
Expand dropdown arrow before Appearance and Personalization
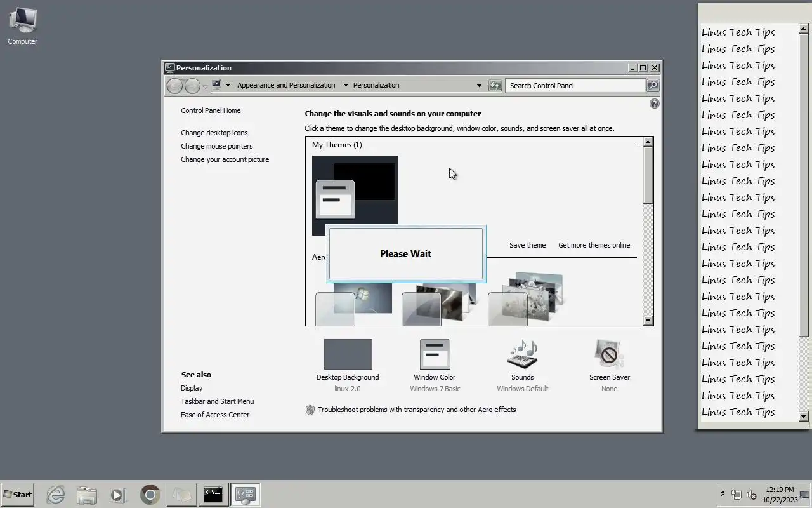[228, 85]
